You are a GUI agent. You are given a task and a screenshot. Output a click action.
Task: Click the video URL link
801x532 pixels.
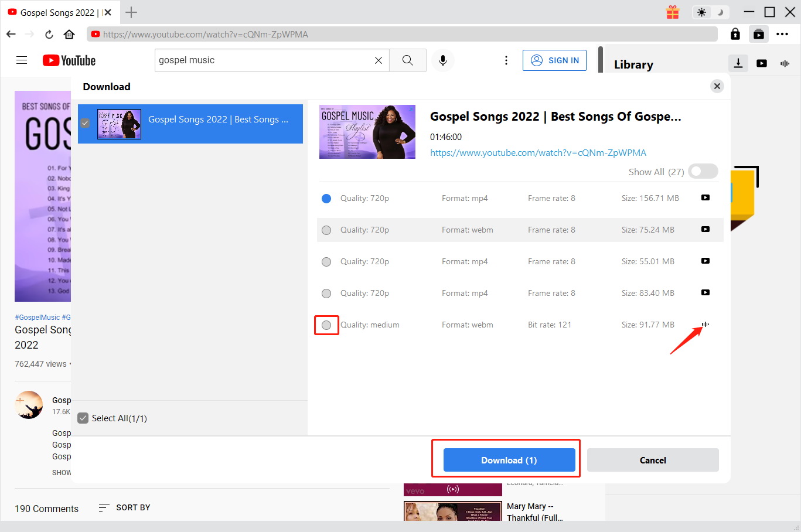click(538, 152)
